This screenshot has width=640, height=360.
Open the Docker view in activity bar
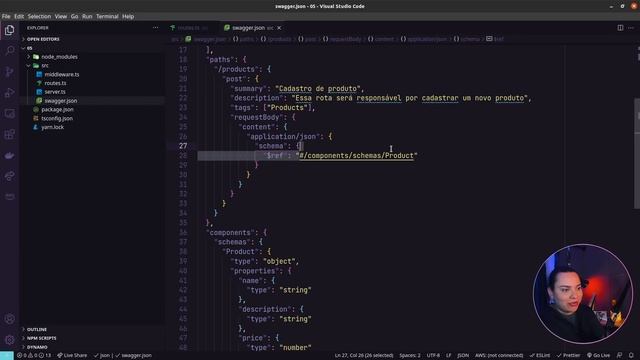[x=9, y=156]
